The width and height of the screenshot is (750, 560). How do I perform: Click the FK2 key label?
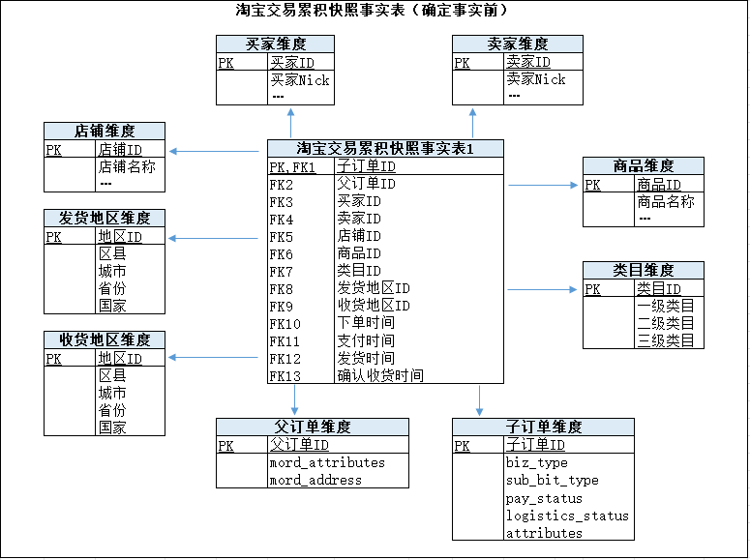[x=282, y=185]
